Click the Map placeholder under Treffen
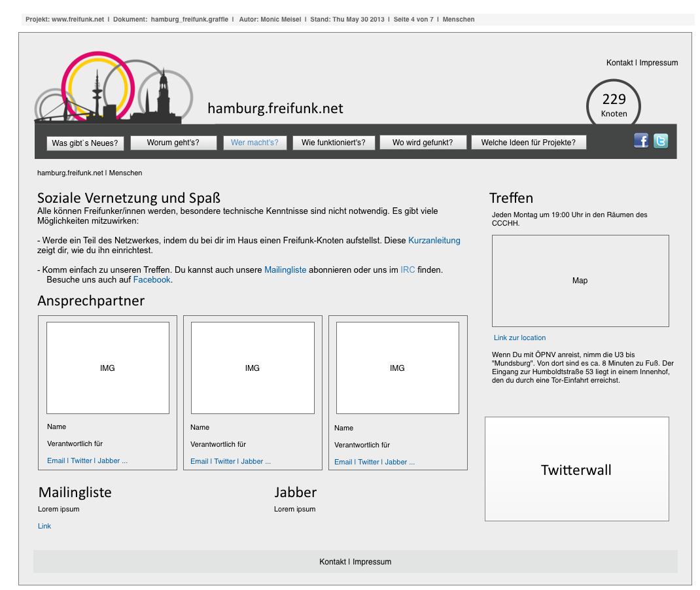The height and width of the screenshot is (590, 700). click(580, 281)
